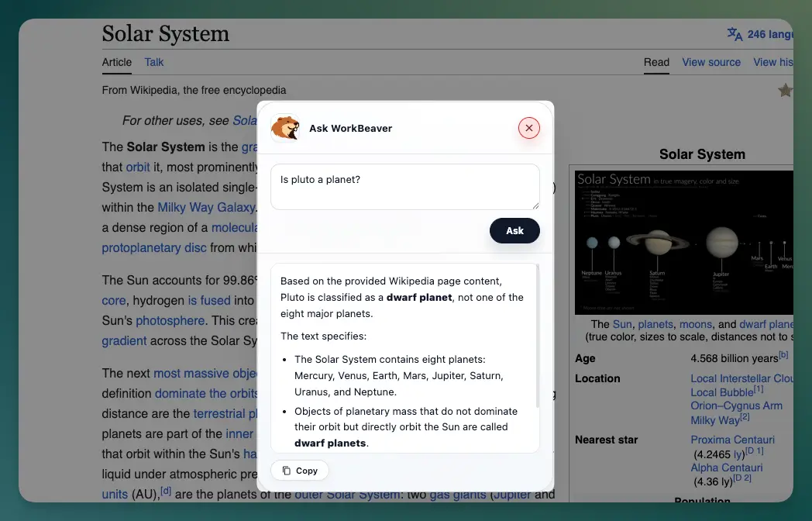Click 'The text specifies:' line

coord(324,336)
